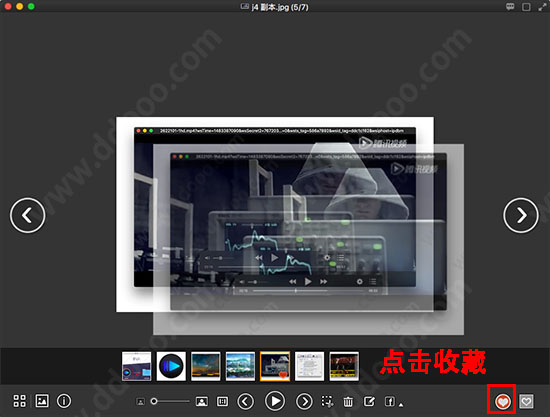This screenshot has width=550, height=417.
Task: Switch to single image view mode
Action: coord(42,401)
